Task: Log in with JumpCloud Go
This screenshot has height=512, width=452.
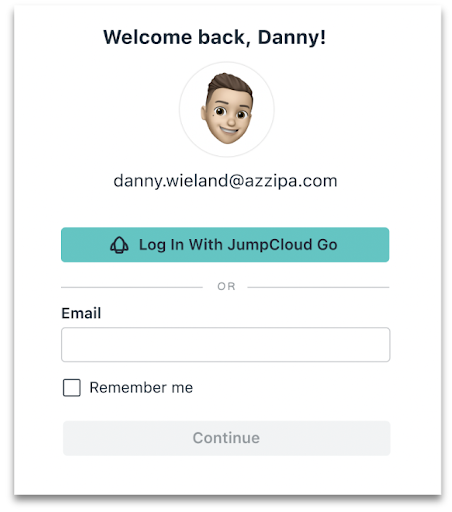Action: click(225, 245)
